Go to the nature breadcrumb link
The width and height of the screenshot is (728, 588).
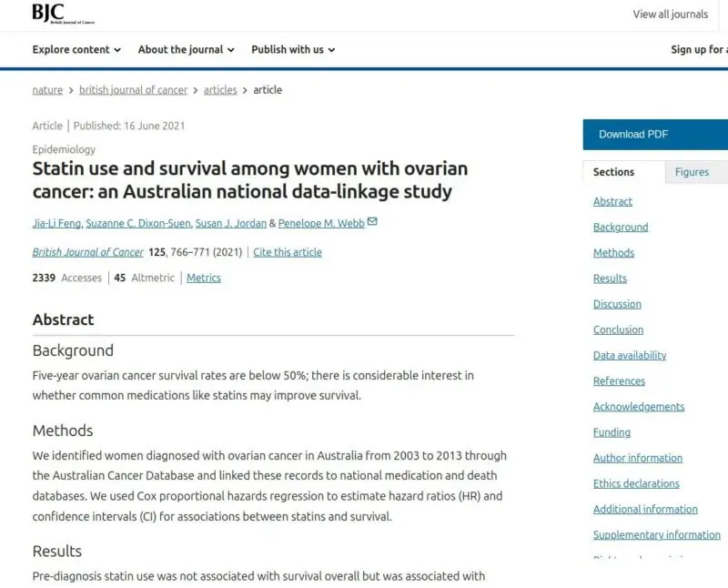pyautogui.click(x=47, y=89)
